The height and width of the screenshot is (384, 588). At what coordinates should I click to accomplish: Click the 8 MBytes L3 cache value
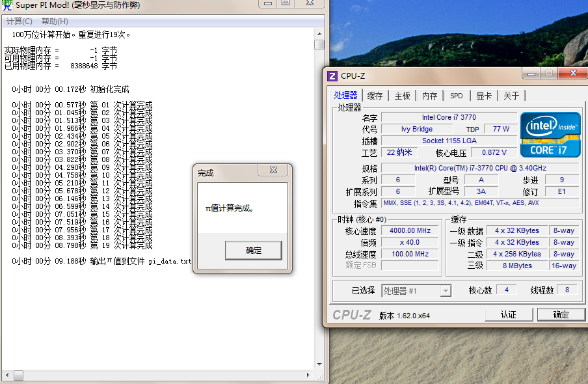516,266
